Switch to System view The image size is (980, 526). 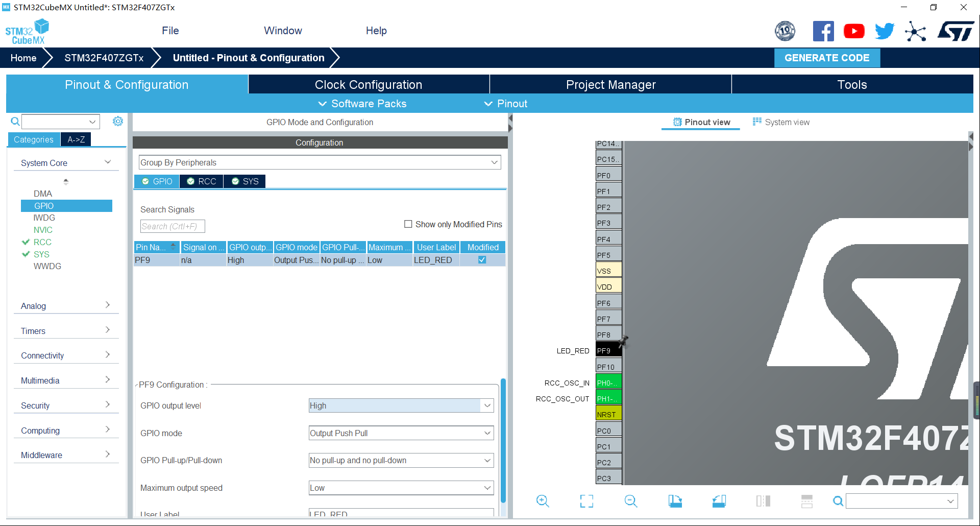(781, 122)
